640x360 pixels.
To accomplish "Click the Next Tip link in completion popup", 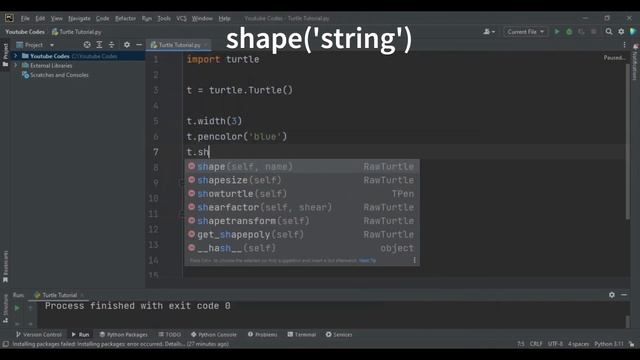I will [367, 260].
